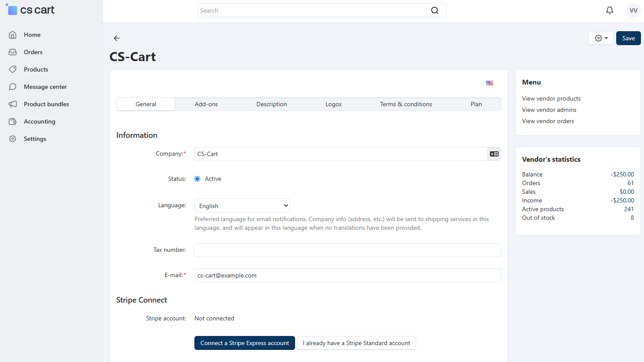The image size is (644, 362).
Task: Click the Orders count 61
Action: coord(631,183)
